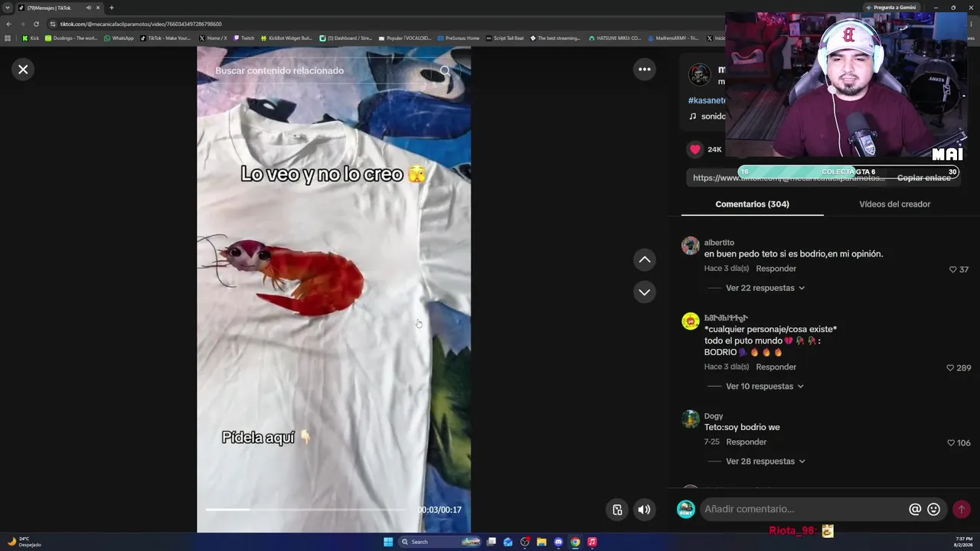This screenshot has height=551, width=980.
Task: Expand Ver 22 respuestas replies
Action: coord(765,289)
